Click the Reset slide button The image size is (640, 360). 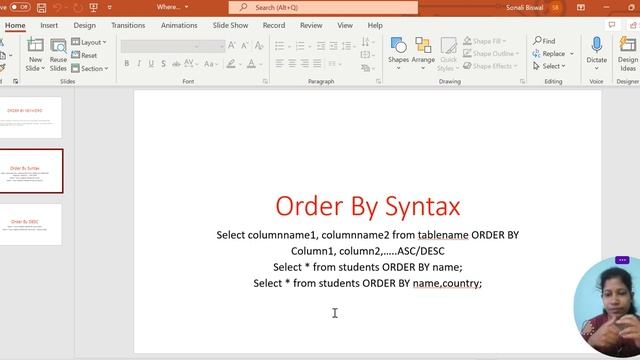(x=84, y=55)
